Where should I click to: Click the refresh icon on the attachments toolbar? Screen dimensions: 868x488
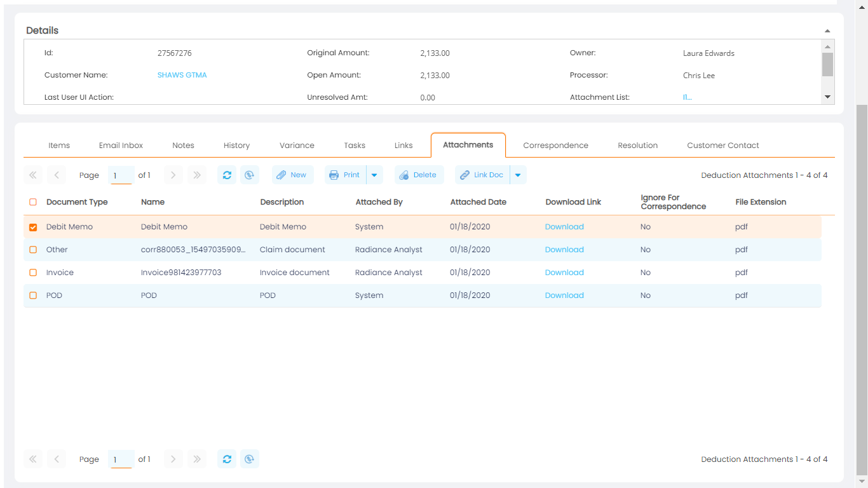click(227, 175)
